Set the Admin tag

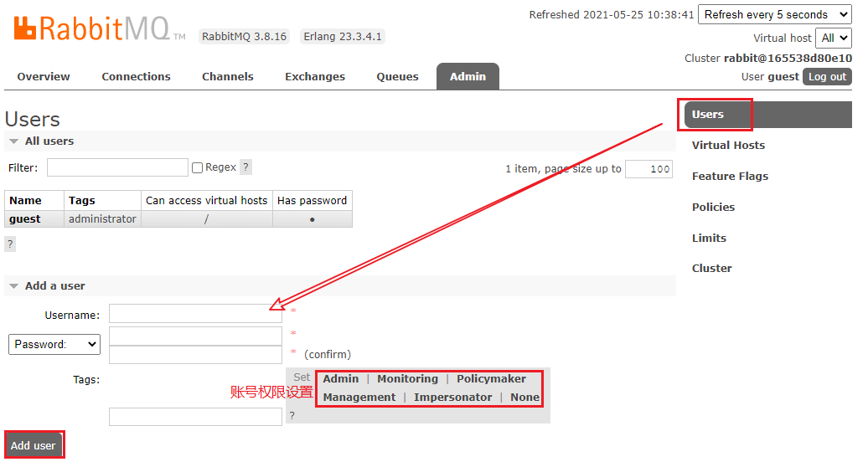(x=341, y=379)
